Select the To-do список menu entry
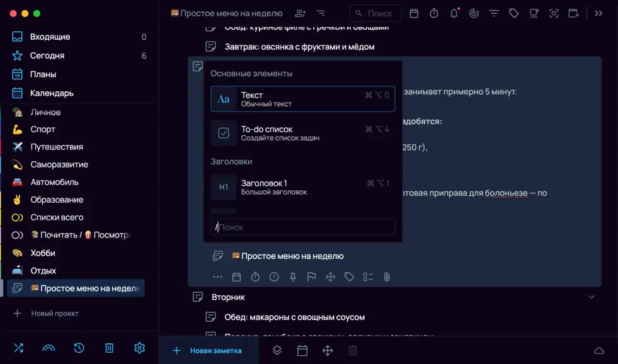 click(302, 133)
